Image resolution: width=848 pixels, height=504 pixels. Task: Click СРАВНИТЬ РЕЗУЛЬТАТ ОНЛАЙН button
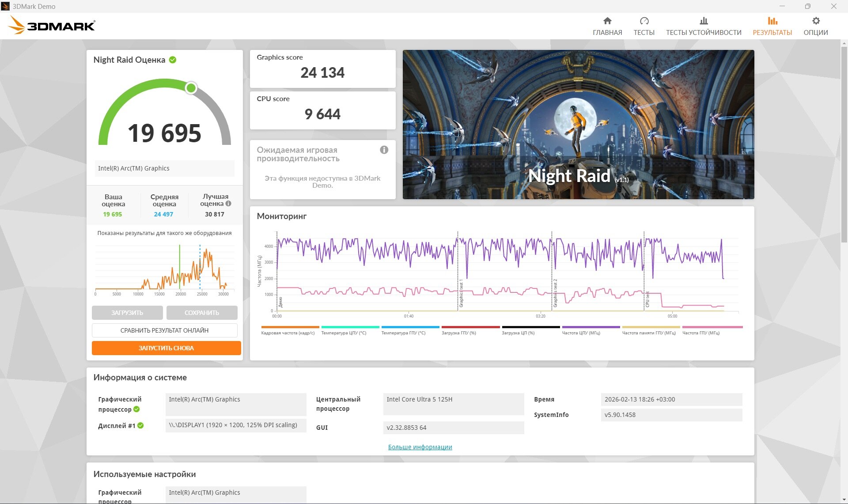164,330
